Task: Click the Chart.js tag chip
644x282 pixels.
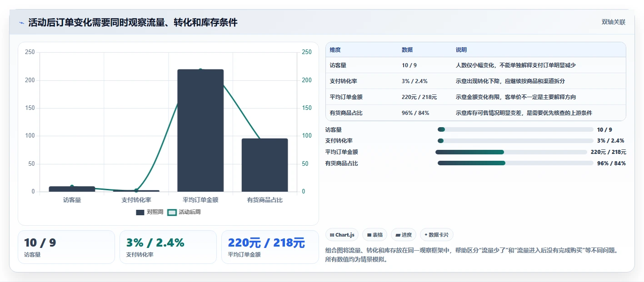Action: [x=342, y=235]
